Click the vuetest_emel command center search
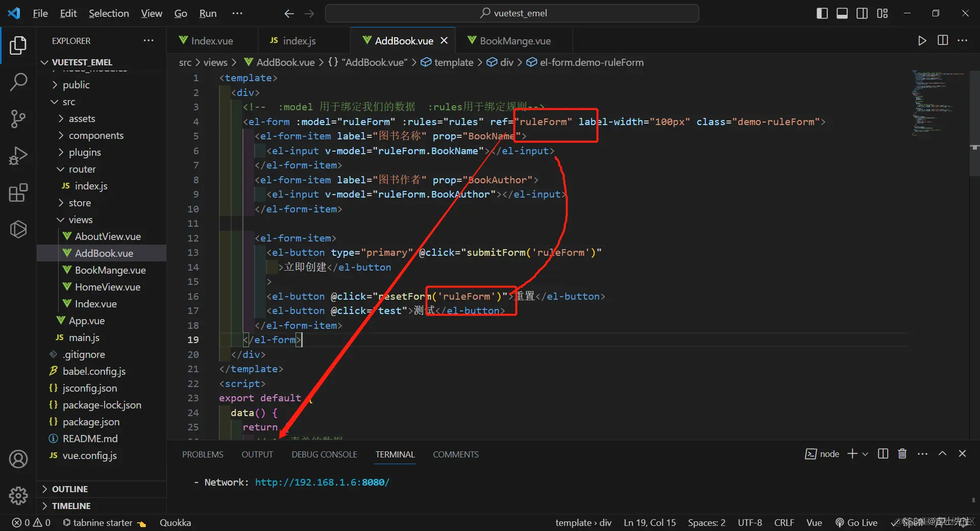The image size is (980, 531). (x=512, y=13)
